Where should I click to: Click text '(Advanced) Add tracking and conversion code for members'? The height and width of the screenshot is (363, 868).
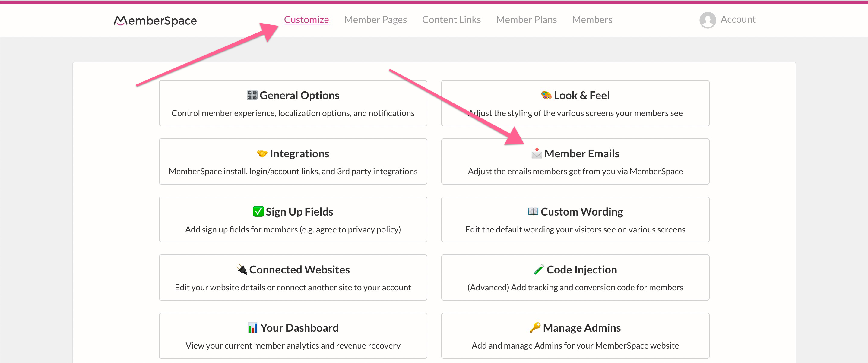tap(575, 288)
